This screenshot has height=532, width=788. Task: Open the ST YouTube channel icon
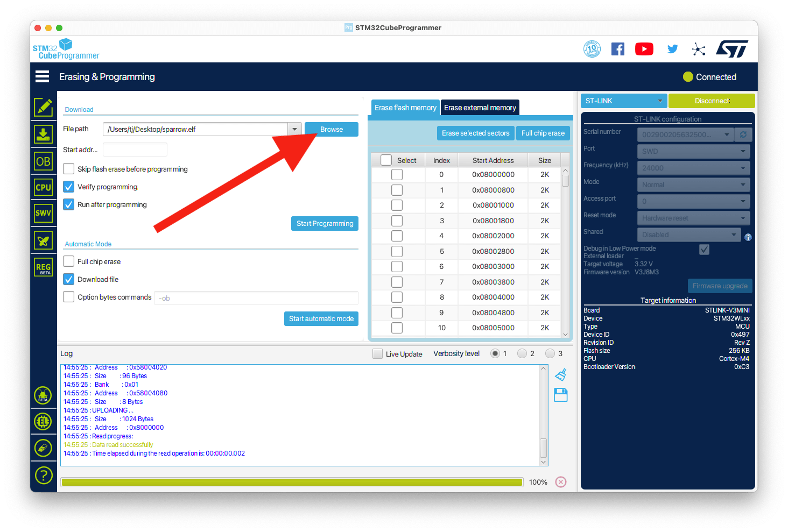tap(644, 49)
